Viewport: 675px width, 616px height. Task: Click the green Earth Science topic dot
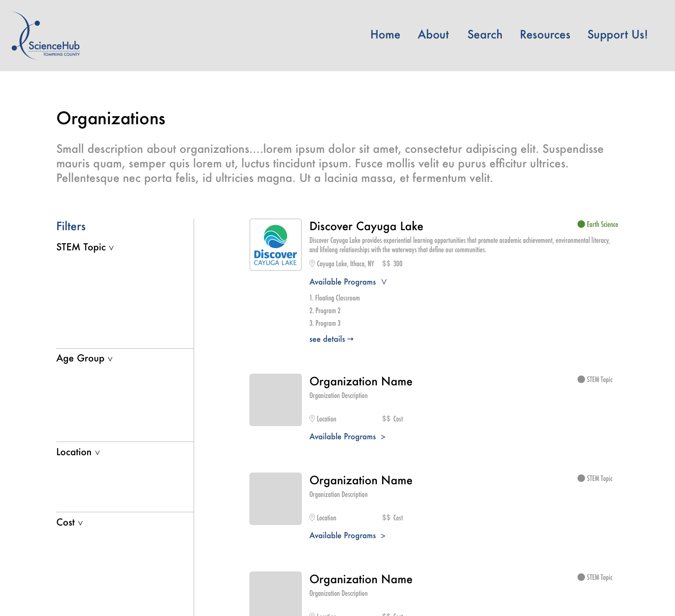tap(581, 224)
